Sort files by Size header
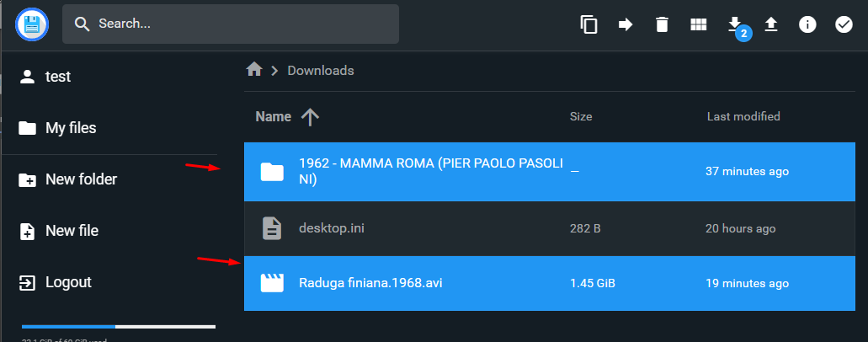This screenshot has width=868, height=342. pos(581,116)
